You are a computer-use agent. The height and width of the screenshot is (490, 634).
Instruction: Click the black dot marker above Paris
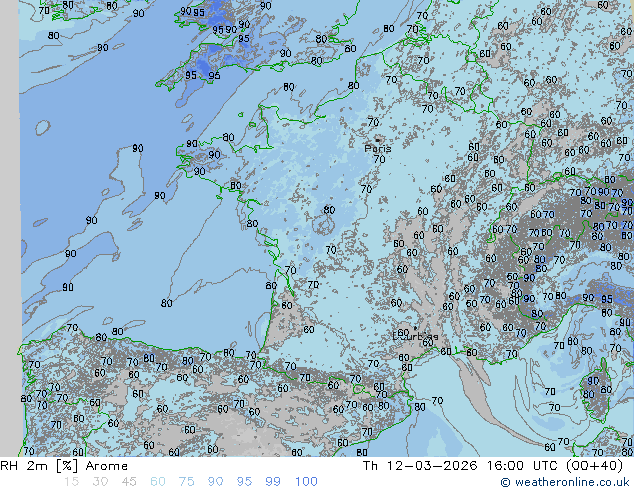[378, 140]
